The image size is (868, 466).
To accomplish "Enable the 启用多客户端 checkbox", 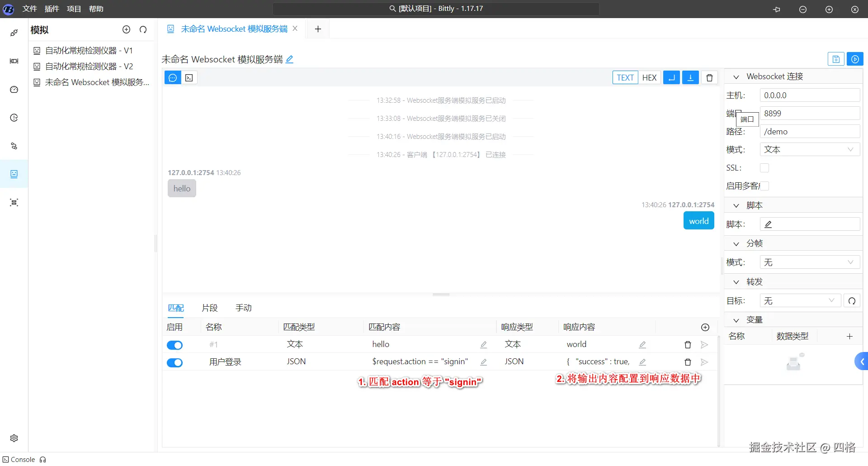I will pyautogui.click(x=765, y=186).
